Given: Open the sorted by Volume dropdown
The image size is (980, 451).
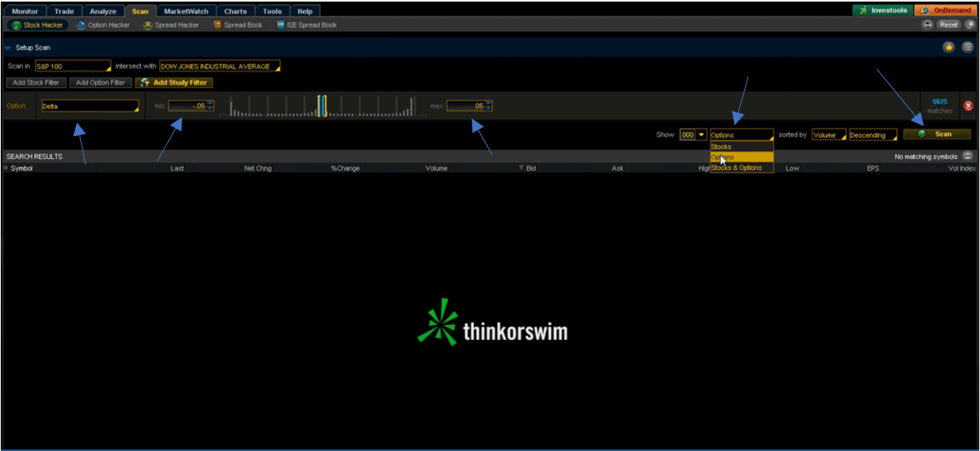Looking at the screenshot, I should click(x=829, y=134).
